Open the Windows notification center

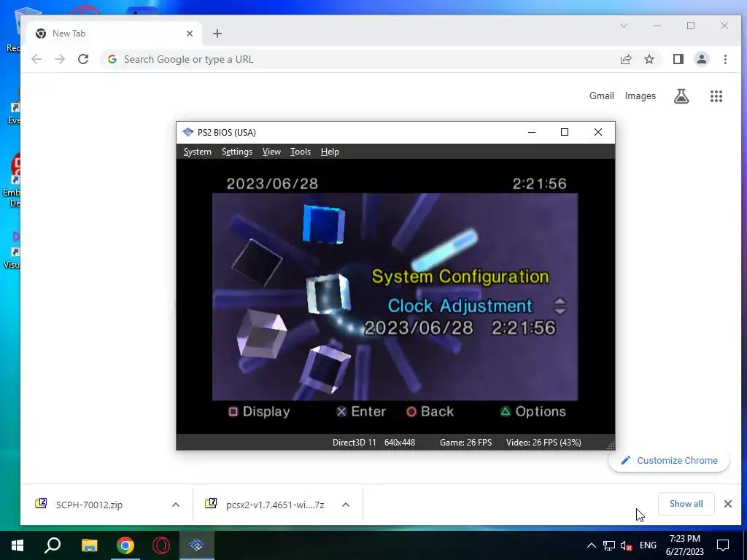723,545
